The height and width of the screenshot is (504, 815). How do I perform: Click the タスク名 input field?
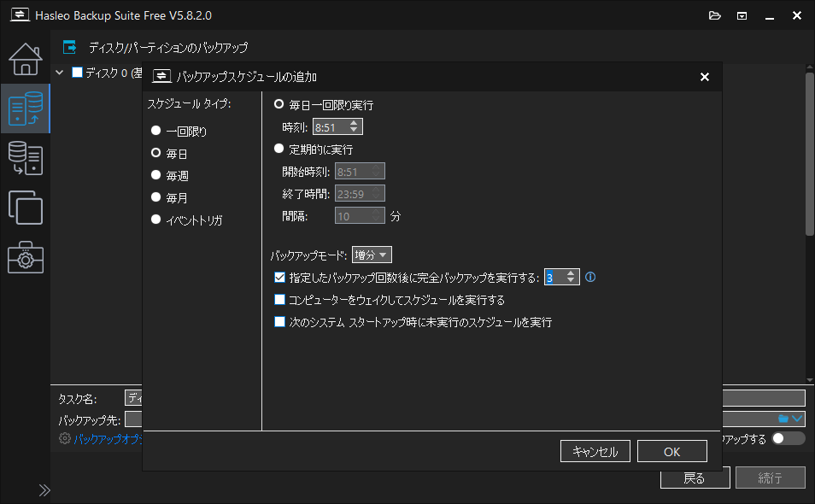click(x=466, y=399)
